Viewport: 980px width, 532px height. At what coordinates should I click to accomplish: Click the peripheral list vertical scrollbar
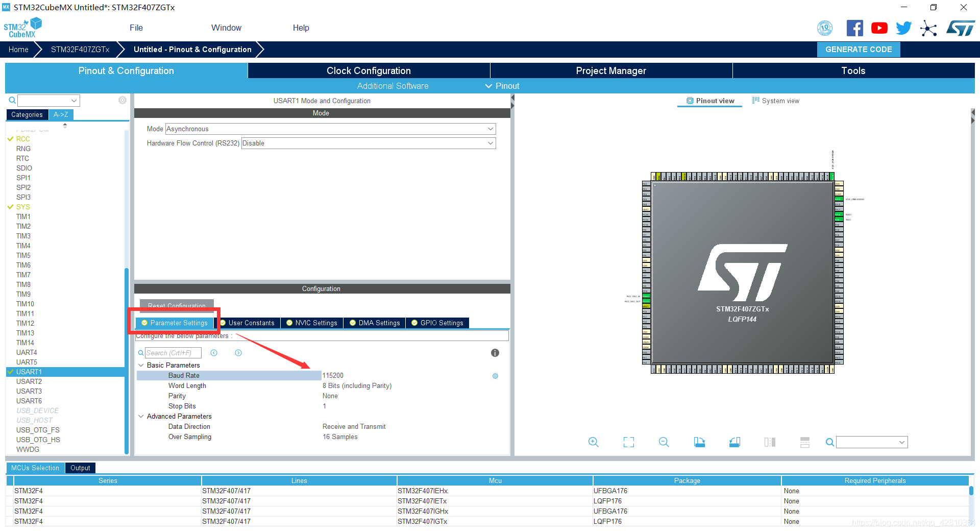pos(126,360)
